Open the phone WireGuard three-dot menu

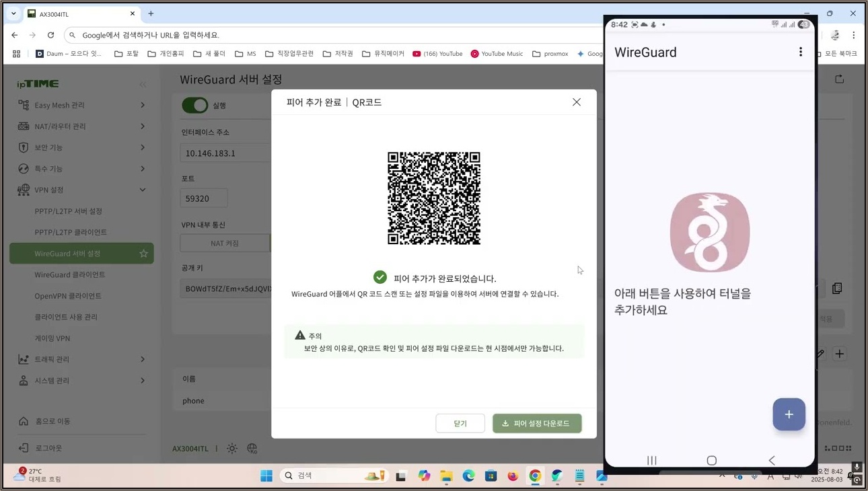(801, 52)
